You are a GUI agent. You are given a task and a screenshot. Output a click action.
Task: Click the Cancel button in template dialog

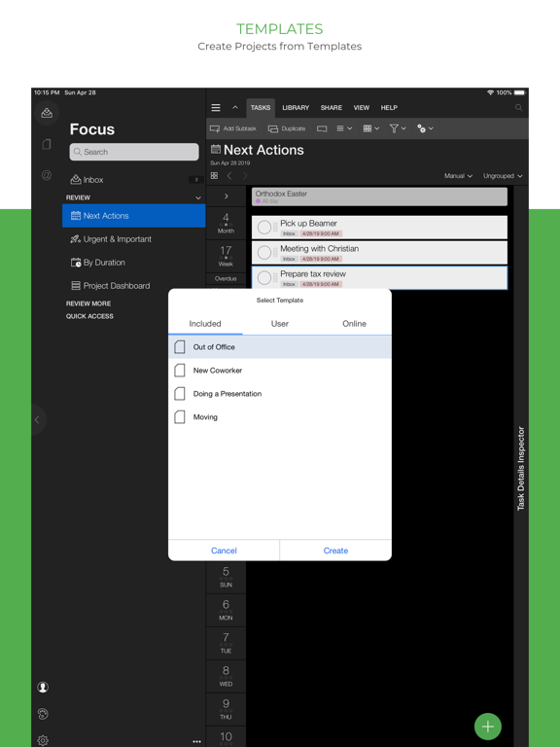click(224, 551)
